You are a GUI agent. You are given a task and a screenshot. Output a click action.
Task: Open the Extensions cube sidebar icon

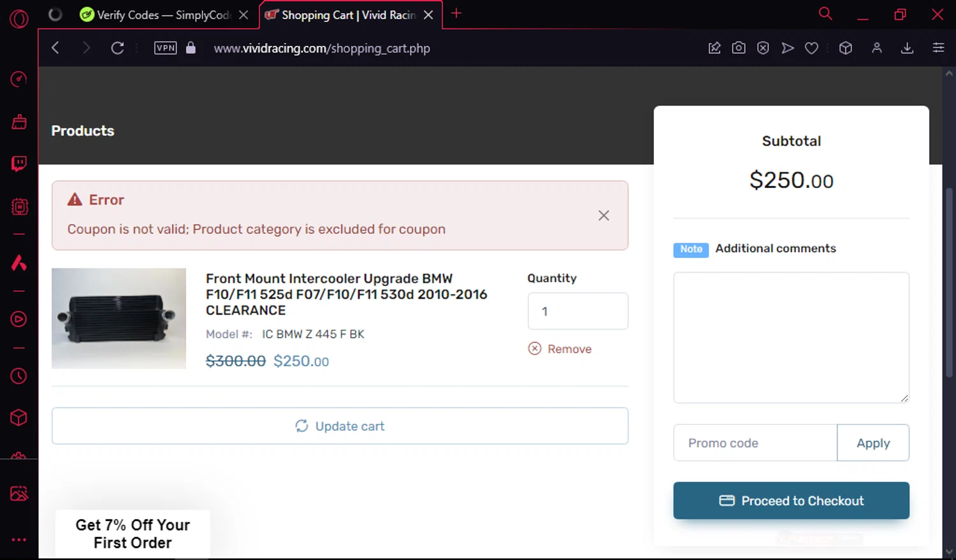click(x=19, y=417)
